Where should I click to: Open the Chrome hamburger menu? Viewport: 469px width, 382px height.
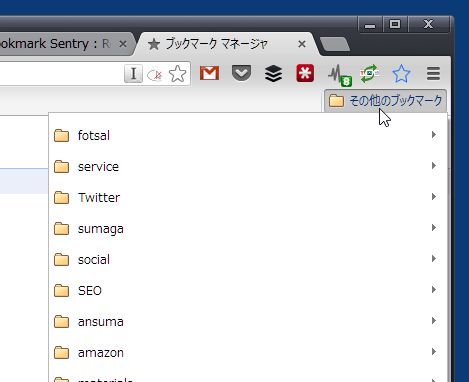433,74
